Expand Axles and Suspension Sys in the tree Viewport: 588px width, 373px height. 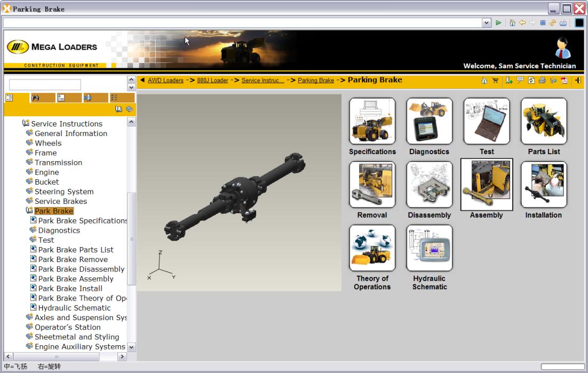click(29, 317)
